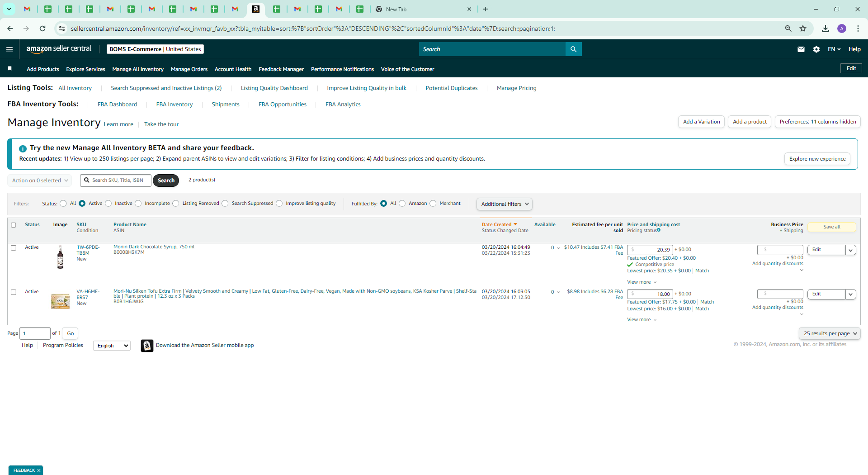Open the Action on 0 selected dropdown
Image resolution: width=868 pixels, height=475 pixels.
[x=40, y=180]
